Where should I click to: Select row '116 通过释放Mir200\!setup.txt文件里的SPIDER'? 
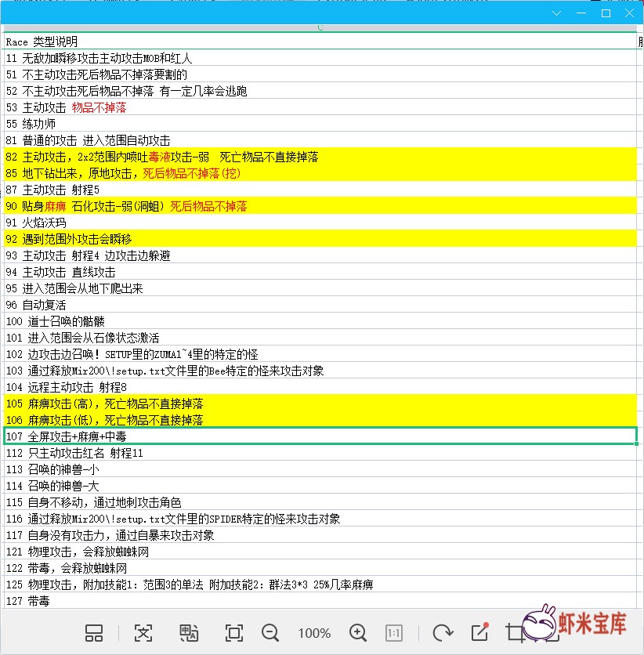(320, 519)
